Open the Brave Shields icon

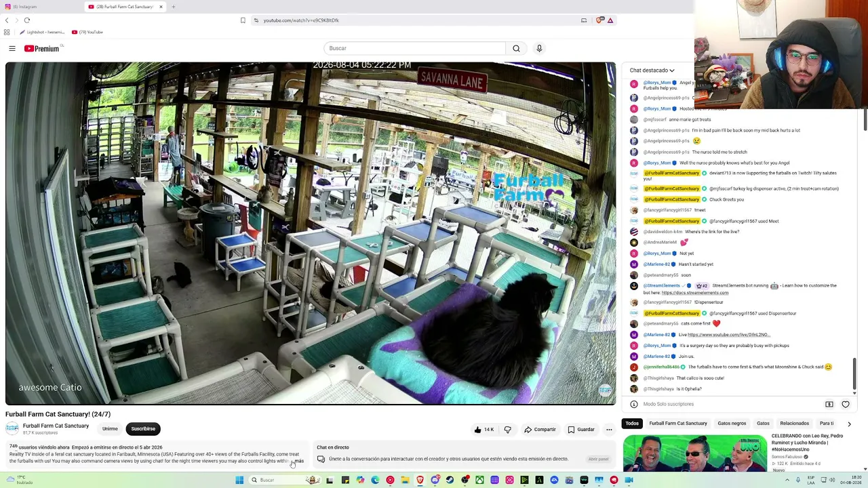(x=599, y=20)
